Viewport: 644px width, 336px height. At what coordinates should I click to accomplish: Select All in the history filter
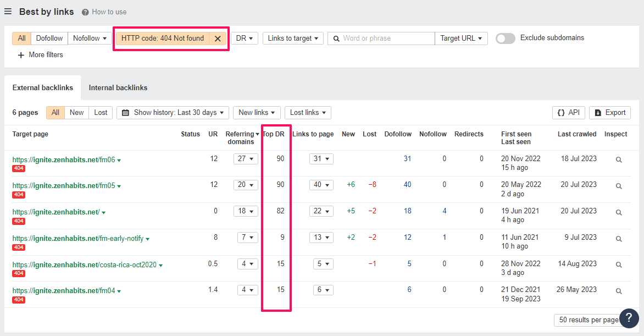(x=55, y=113)
